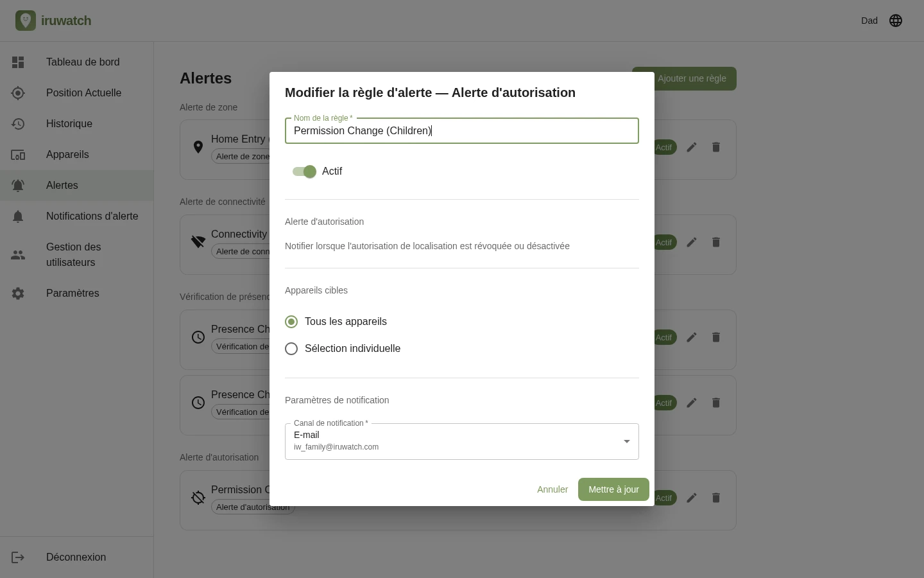The image size is (924, 578).
Task: Choose Sélection individuelle radio option
Action: click(x=291, y=349)
